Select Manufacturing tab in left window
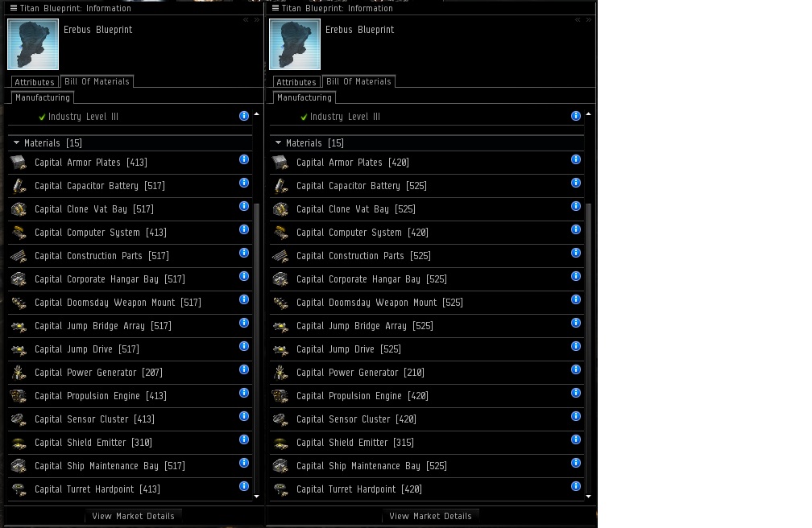 (43, 97)
